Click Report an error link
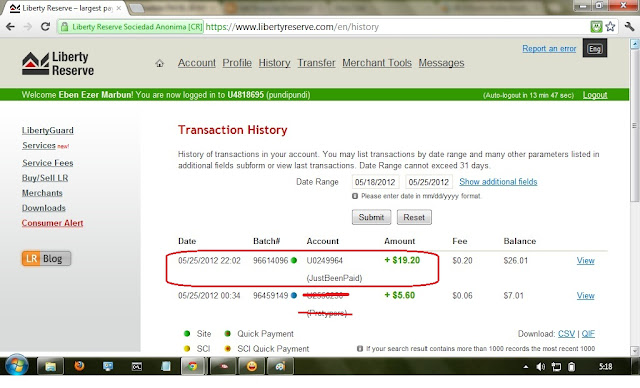This screenshot has height=388, width=640. [549, 49]
